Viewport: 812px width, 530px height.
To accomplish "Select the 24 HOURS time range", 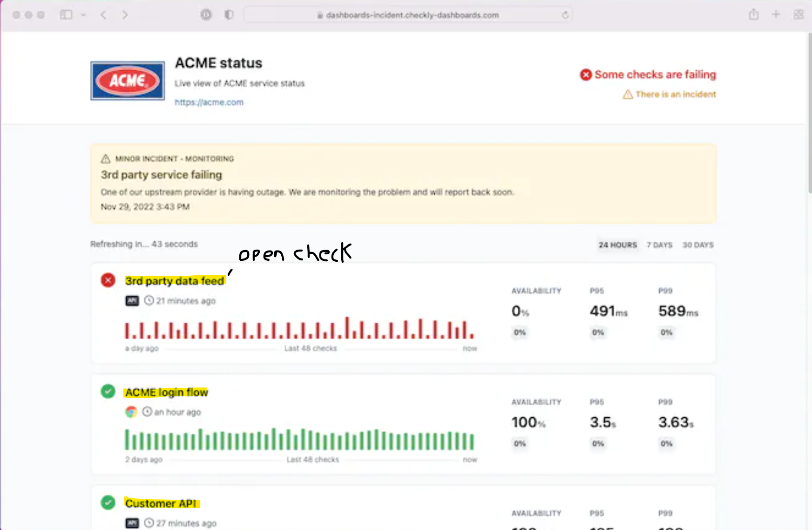I will (617, 245).
